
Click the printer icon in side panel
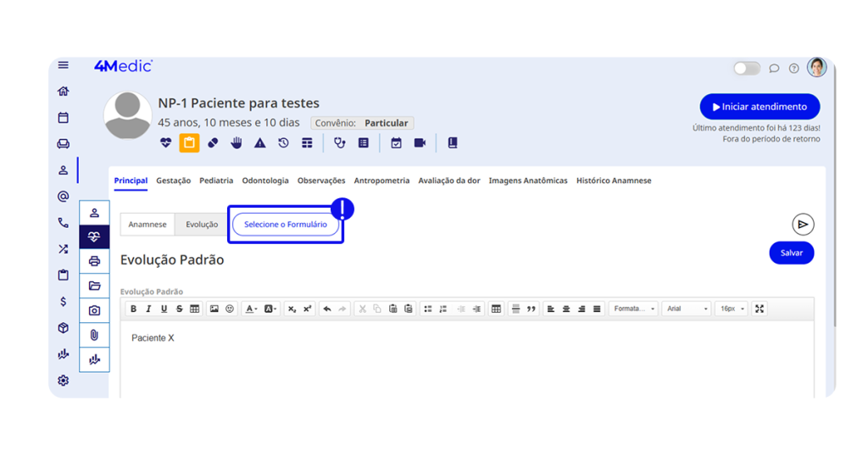(x=94, y=261)
